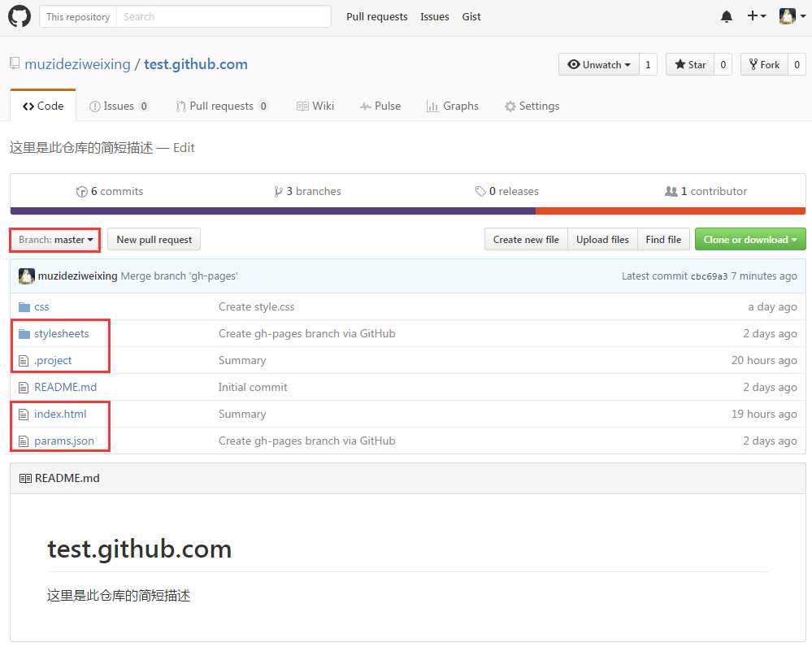Open the repository Pull requests tab
Image resolution: width=812 pixels, height=647 pixels.
pos(222,106)
